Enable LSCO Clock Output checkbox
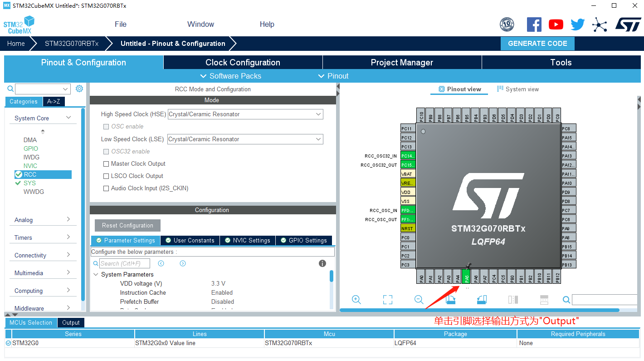This screenshot has width=644, height=361. 106,176
